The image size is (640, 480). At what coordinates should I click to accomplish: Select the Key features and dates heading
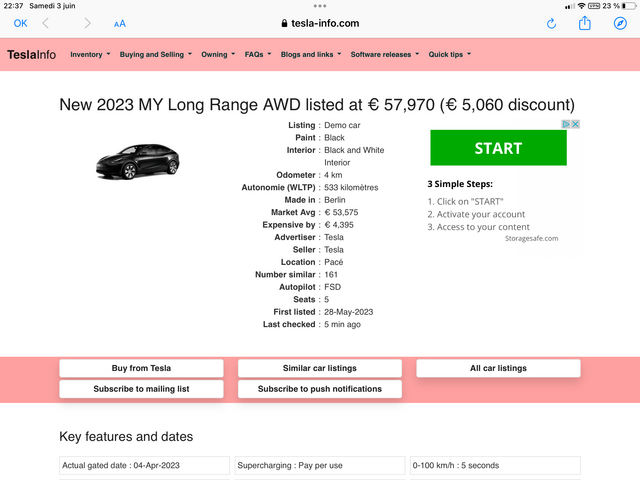(x=126, y=436)
